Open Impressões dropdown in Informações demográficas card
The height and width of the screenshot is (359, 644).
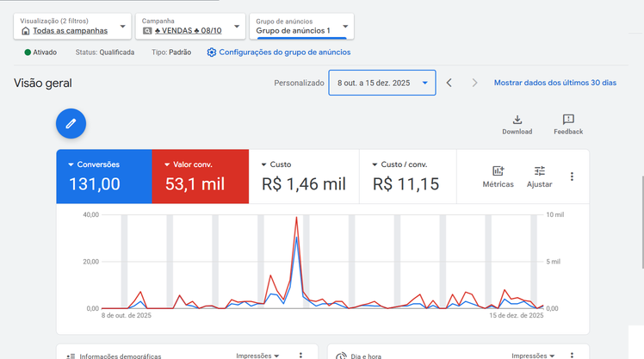[257, 356]
